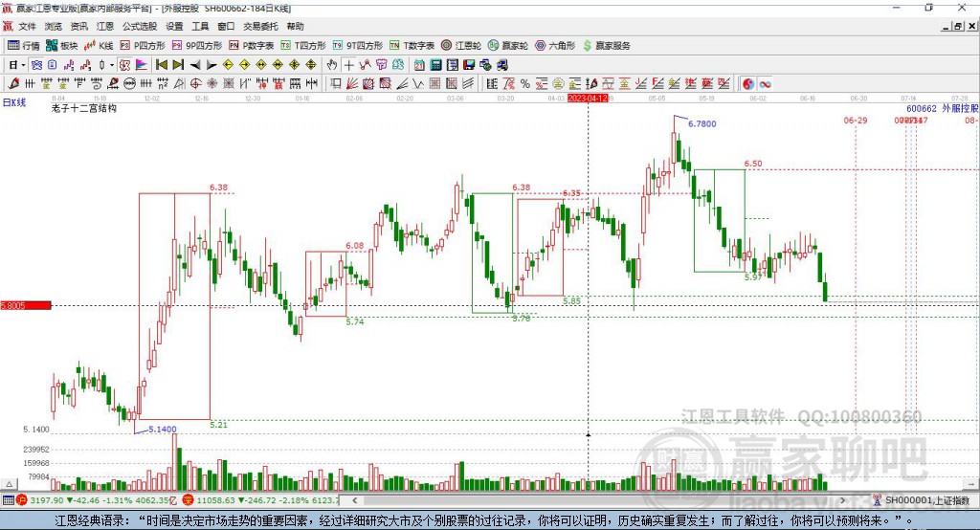Image resolution: width=980 pixels, height=530 pixels.
Task: Open 赢家服务 with the dollar icon
Action: click(606, 46)
